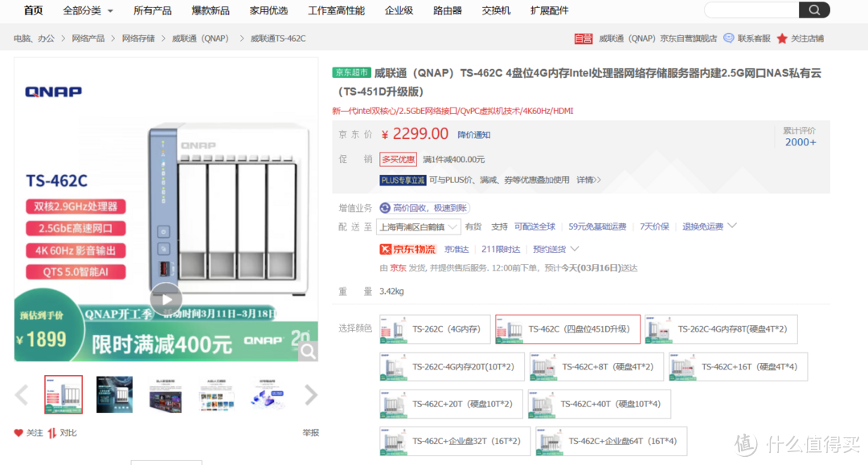
Task: Show next thumbnails with right arrow
Action: click(x=310, y=394)
